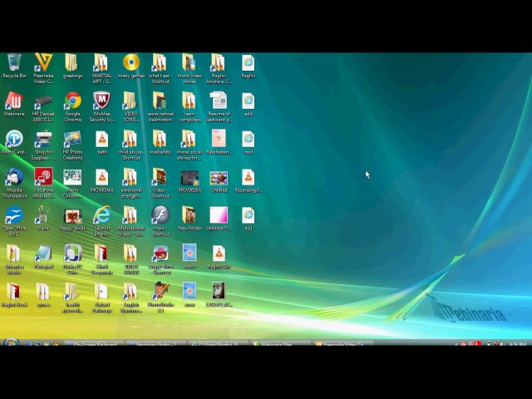
Task: Select the Raghvi Internet Explorer file
Action: click(249, 66)
